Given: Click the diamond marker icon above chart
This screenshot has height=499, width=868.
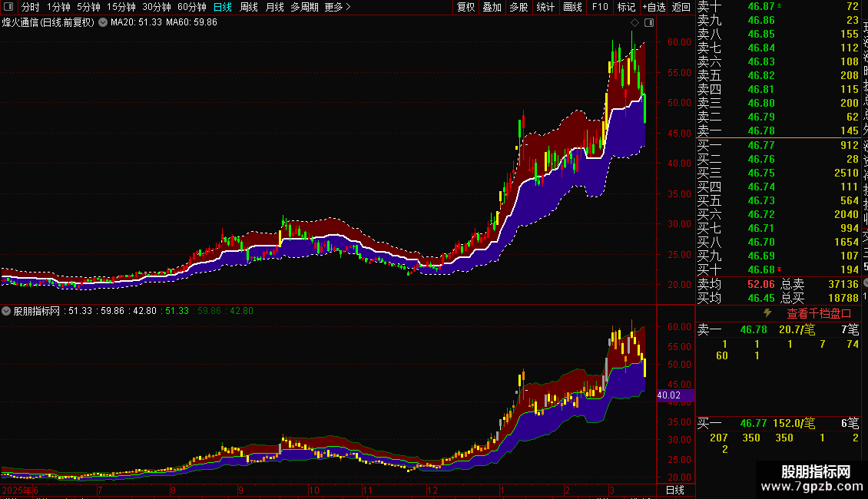Looking at the screenshot, I should pos(635,23).
